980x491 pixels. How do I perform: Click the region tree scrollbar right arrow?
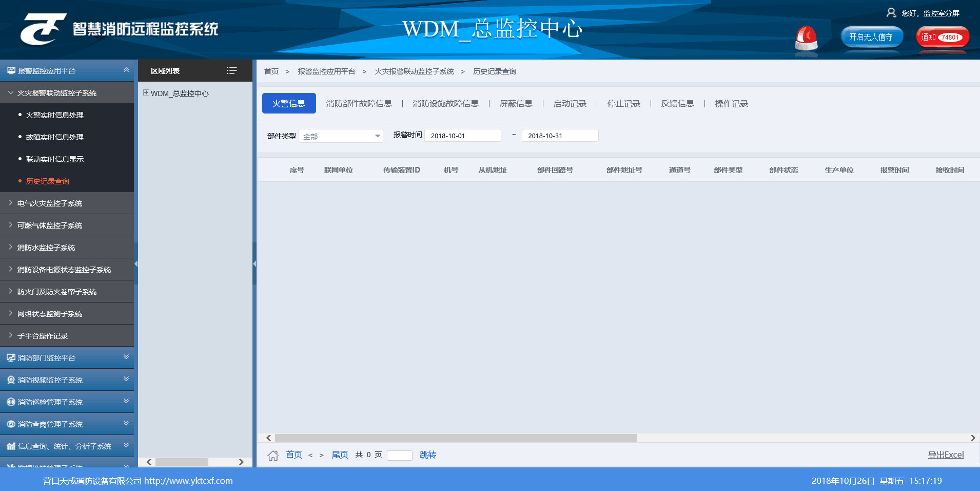tap(241, 462)
